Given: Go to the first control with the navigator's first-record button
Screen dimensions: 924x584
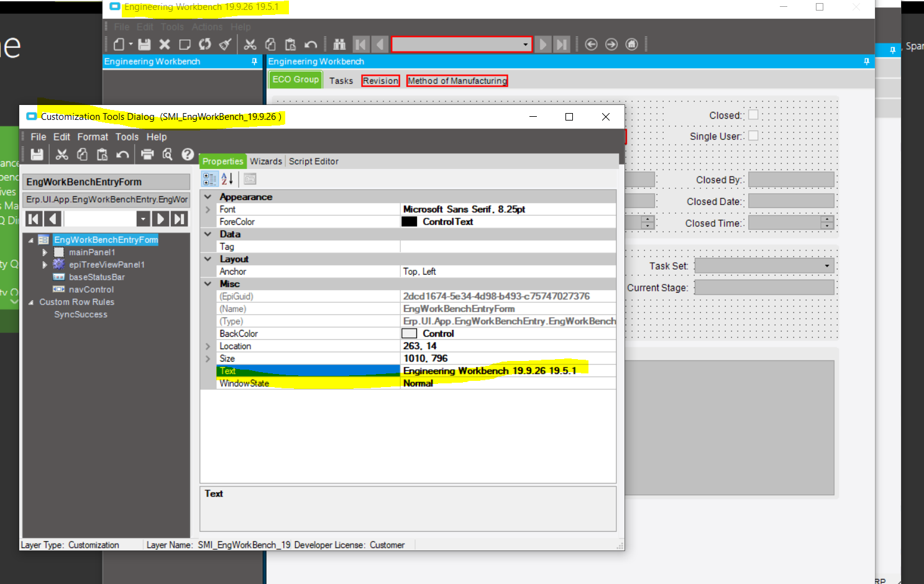Looking at the screenshot, I should pos(34,219).
